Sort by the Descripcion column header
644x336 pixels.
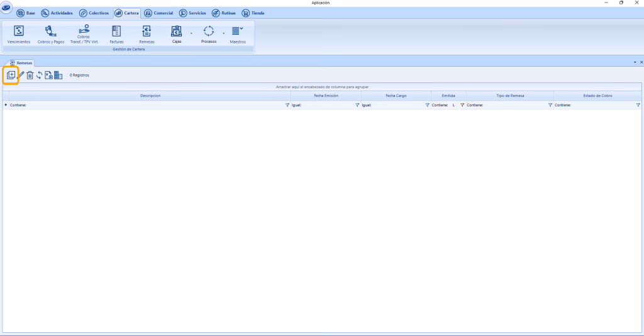pos(150,96)
